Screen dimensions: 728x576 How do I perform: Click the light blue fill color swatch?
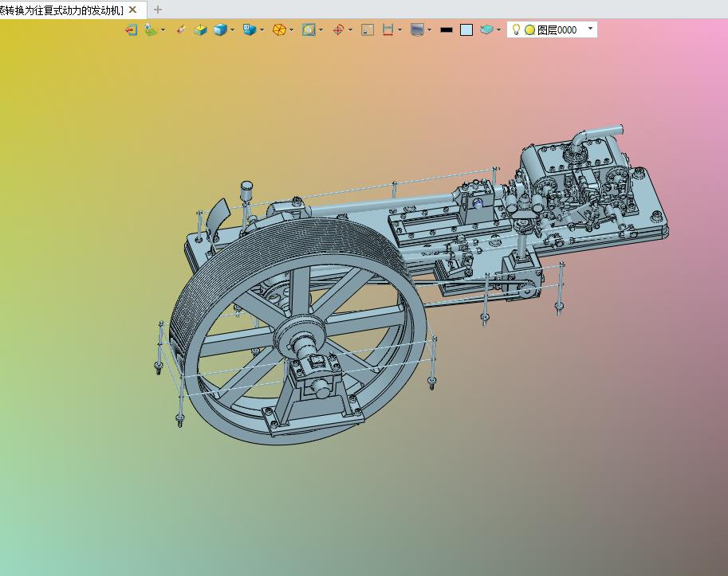click(466, 30)
